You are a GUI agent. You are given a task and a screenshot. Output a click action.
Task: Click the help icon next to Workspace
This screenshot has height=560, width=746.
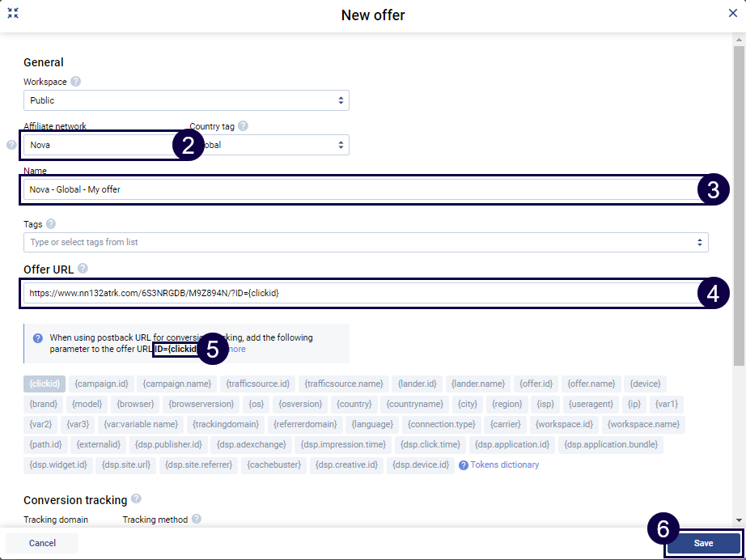point(75,82)
